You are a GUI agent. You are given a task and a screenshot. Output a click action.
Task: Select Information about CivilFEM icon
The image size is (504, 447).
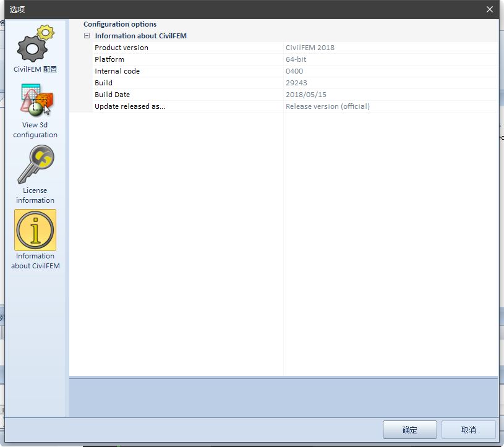tap(35, 230)
